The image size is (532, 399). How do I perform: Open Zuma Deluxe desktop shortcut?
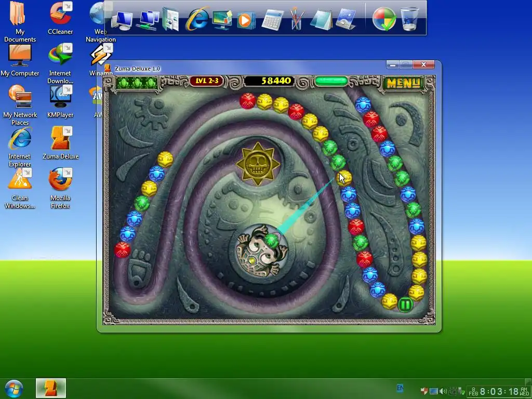click(x=60, y=143)
